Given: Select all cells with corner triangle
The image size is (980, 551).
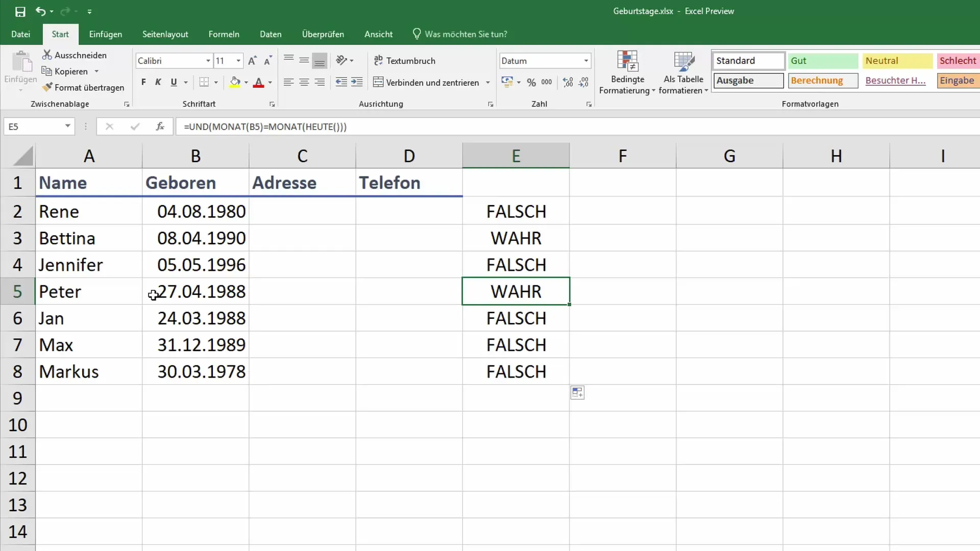Looking at the screenshot, I should (23, 156).
